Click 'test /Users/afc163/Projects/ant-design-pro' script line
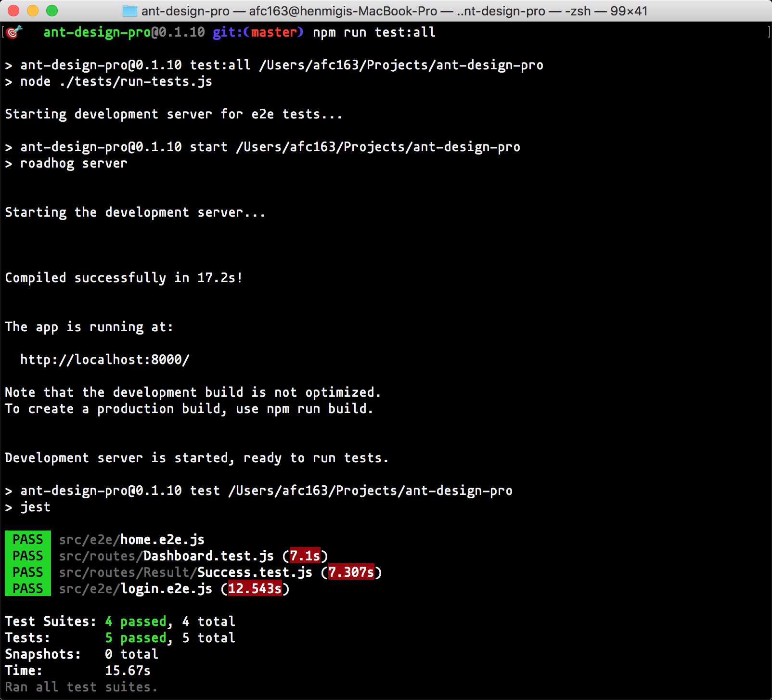 coord(258,491)
